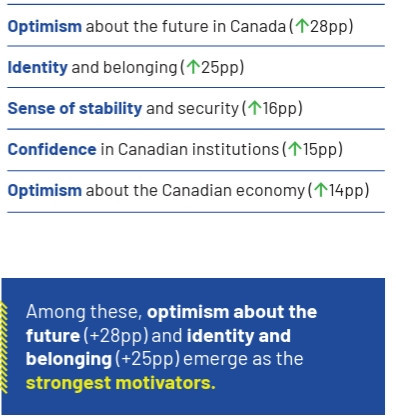This screenshot has height=418, width=396.
Task: Click the bold optimism about the future phrase
Action: click(x=171, y=323)
